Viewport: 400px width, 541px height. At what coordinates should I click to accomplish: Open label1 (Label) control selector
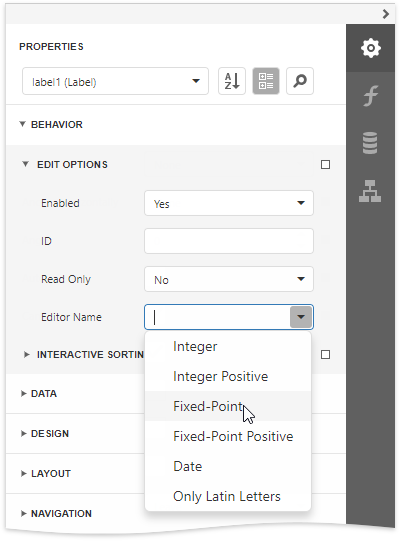(x=115, y=81)
